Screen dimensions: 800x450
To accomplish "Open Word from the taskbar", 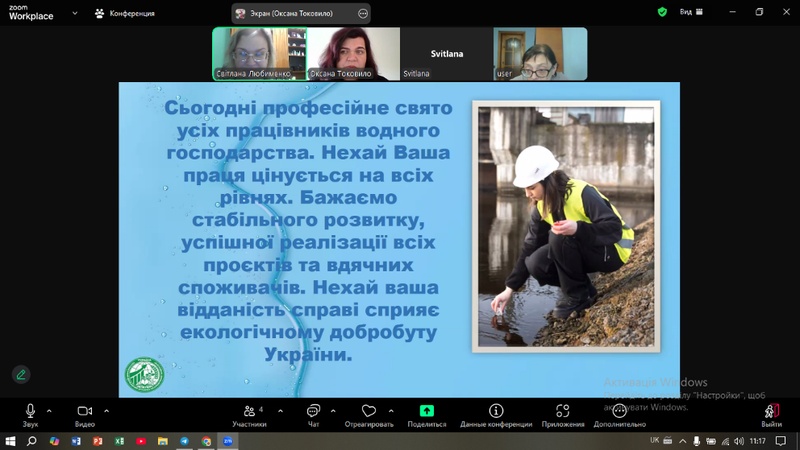I will point(76,441).
